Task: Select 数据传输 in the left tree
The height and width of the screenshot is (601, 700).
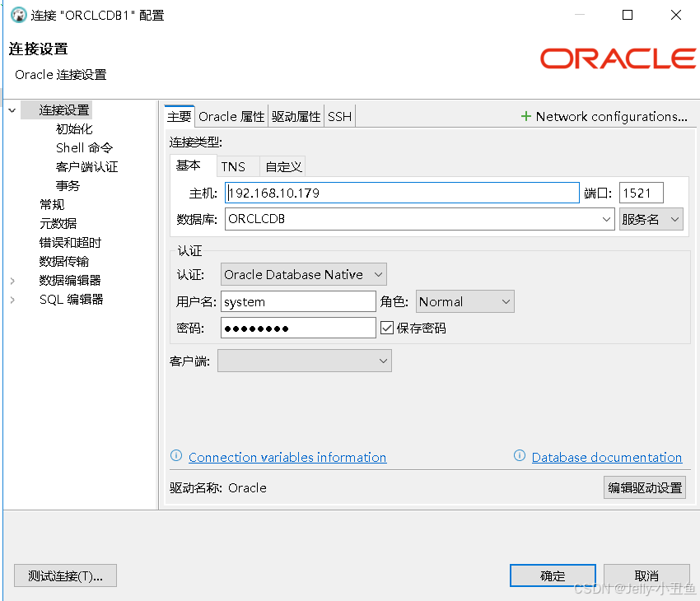Action: (x=64, y=262)
